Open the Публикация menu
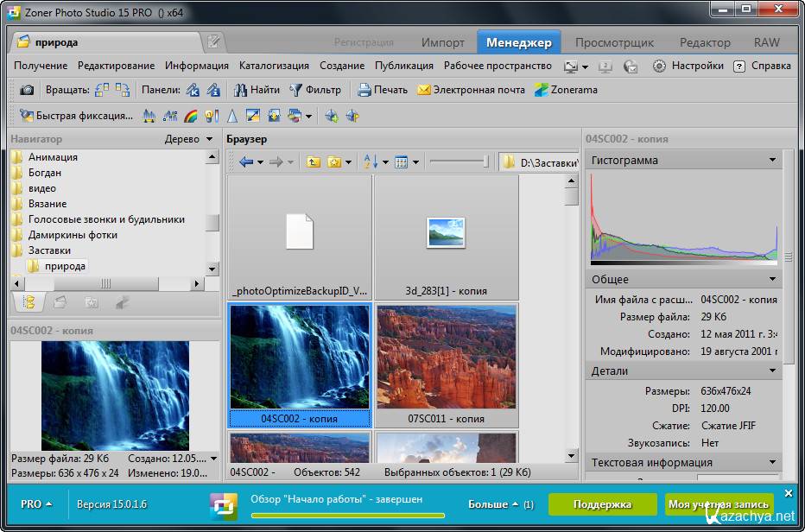This screenshot has width=805, height=532. 403,66
